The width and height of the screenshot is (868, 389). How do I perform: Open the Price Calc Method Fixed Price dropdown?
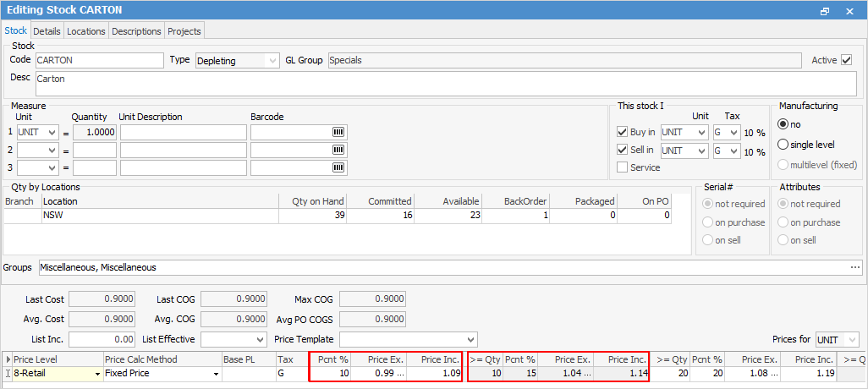coord(215,374)
